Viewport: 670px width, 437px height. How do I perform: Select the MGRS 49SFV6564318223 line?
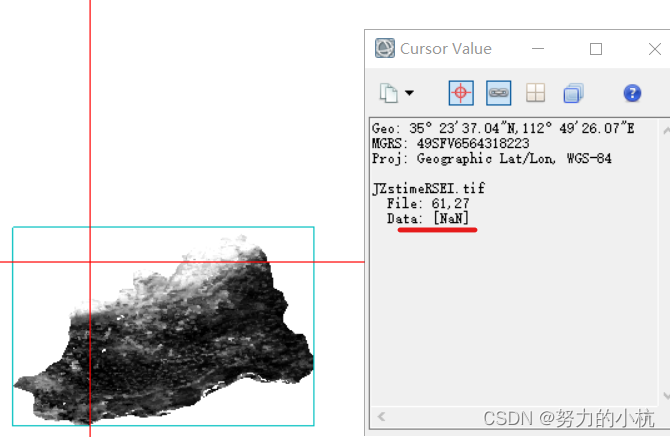[x=450, y=143]
